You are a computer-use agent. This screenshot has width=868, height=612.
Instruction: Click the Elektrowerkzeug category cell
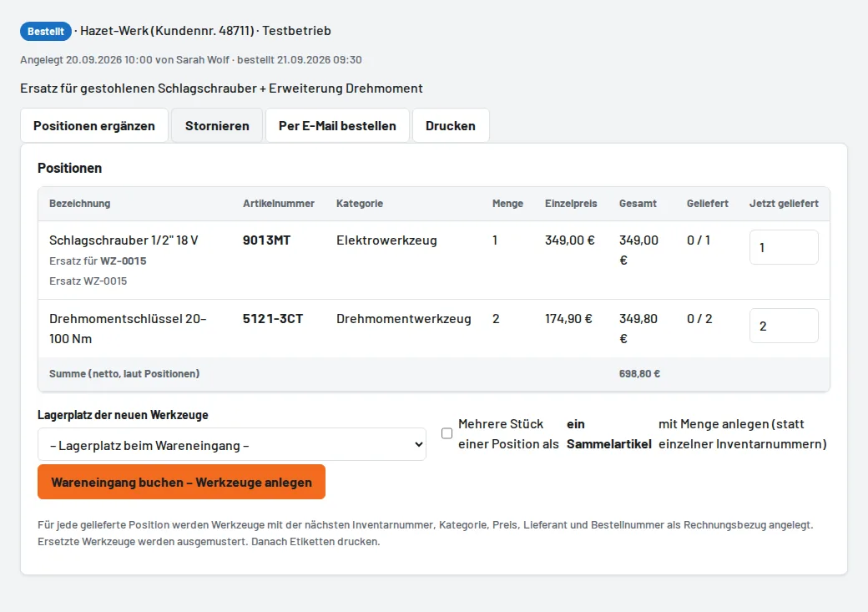pos(386,240)
